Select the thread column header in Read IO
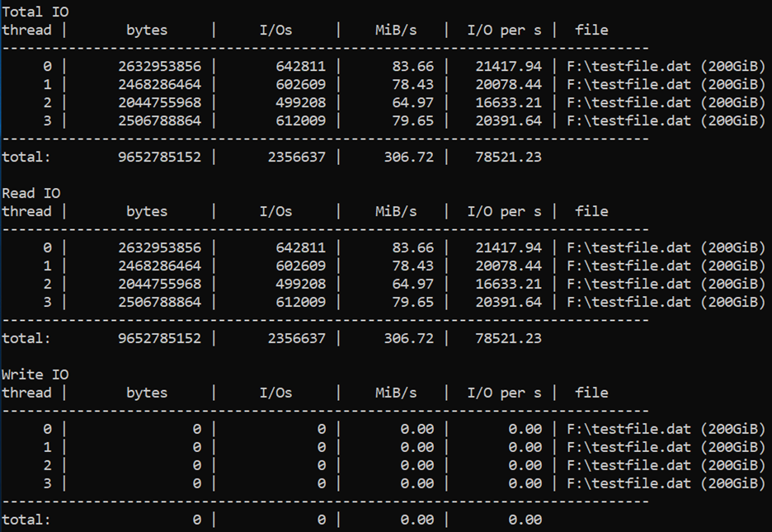772x532 pixels. pyautogui.click(x=27, y=211)
